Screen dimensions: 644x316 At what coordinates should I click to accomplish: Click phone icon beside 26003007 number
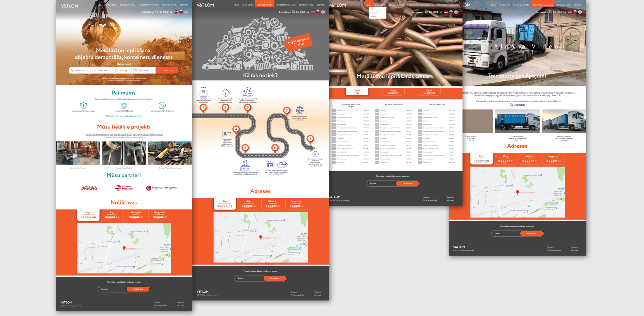pos(511,105)
